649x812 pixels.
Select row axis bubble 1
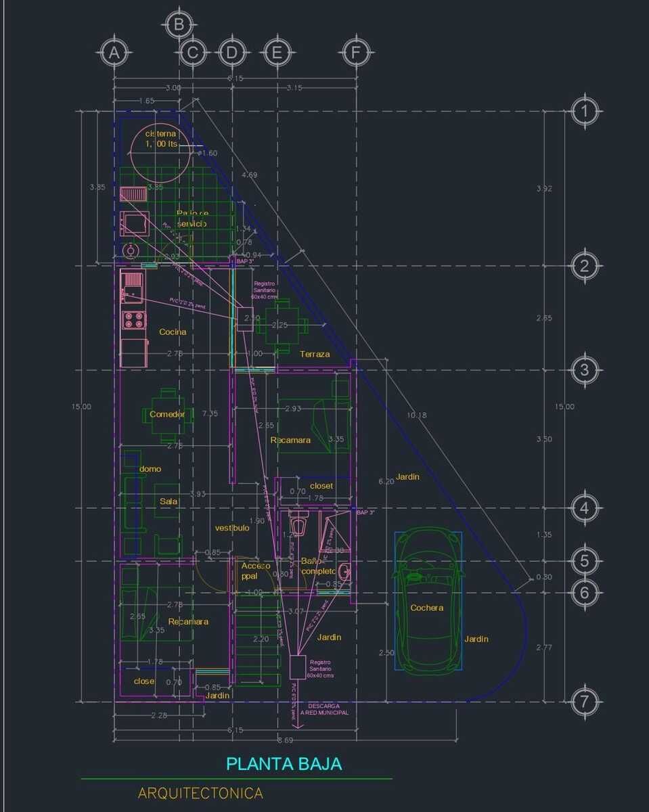click(585, 110)
